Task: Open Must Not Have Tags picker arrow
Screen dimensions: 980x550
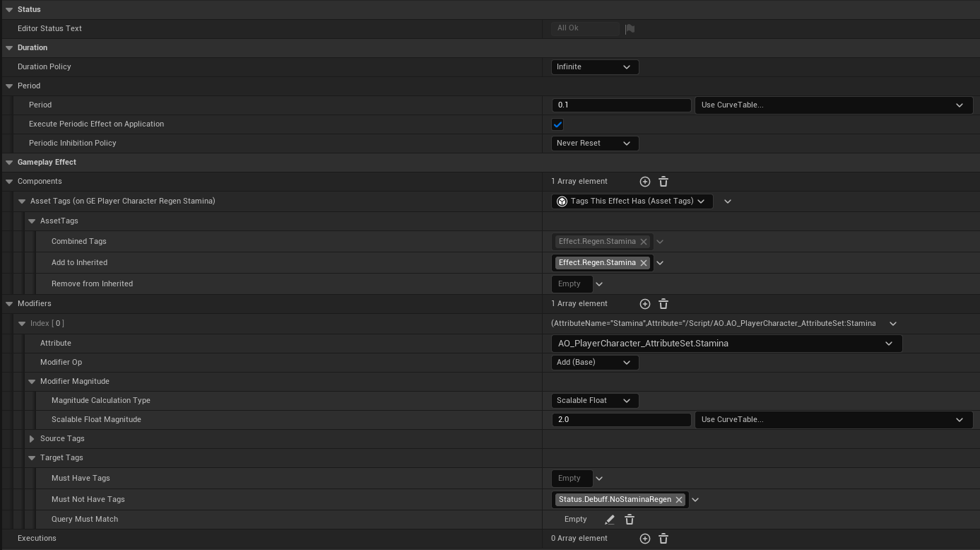Action: [x=695, y=500]
